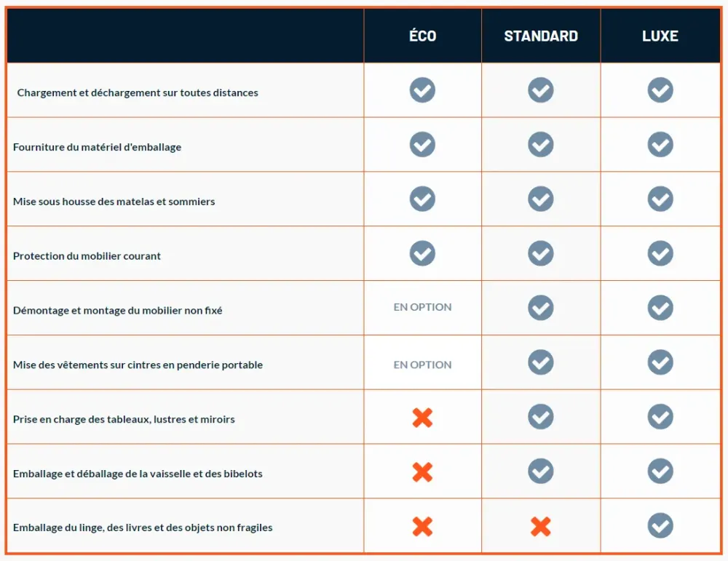Image resolution: width=728 pixels, height=561 pixels.
Task: Click the ÉCO red cross for tableaux, lustres
Action: pyautogui.click(x=422, y=418)
